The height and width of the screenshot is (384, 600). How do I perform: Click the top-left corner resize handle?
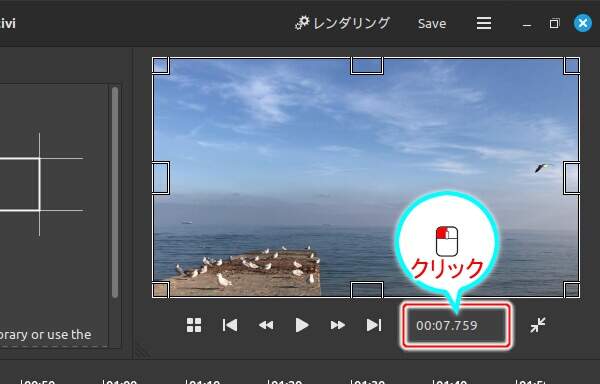(x=161, y=66)
